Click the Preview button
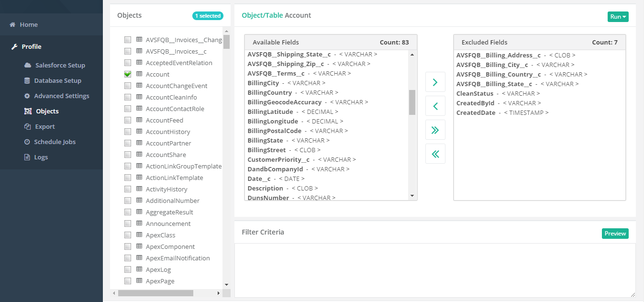The width and height of the screenshot is (644, 302). click(x=615, y=234)
